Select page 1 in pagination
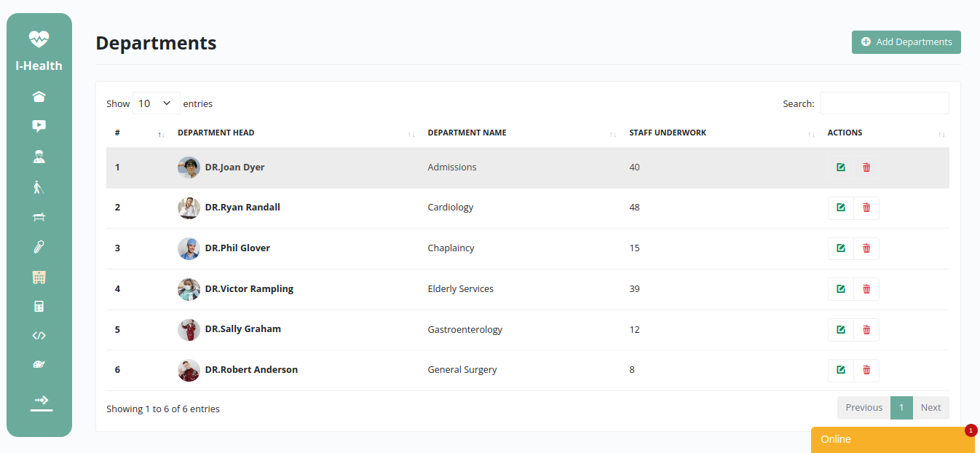Screen dimensions: 980x453 click(x=901, y=408)
